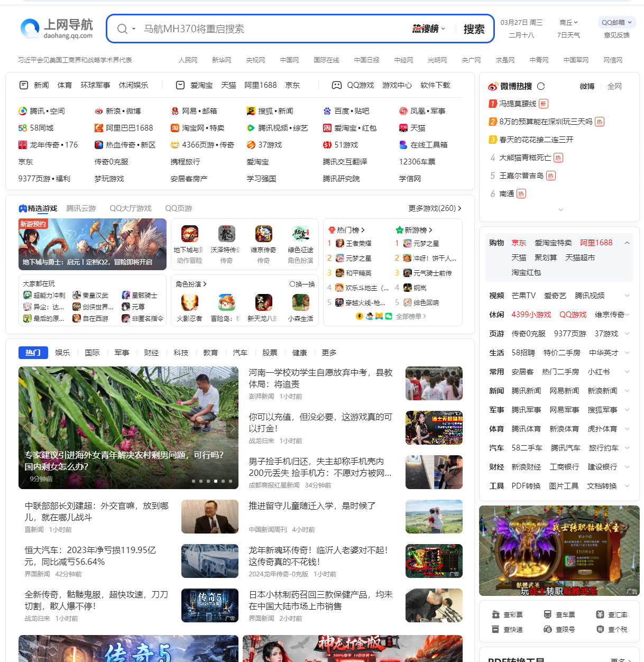644x662 pixels.
Task: Click the 查彩票 lottery lookup icon
Action: click(495, 614)
